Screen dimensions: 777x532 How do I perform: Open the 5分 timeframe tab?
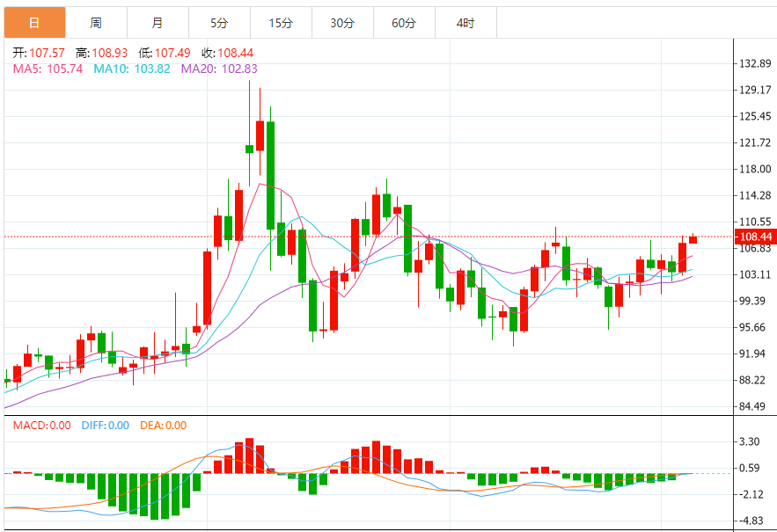[x=219, y=23]
